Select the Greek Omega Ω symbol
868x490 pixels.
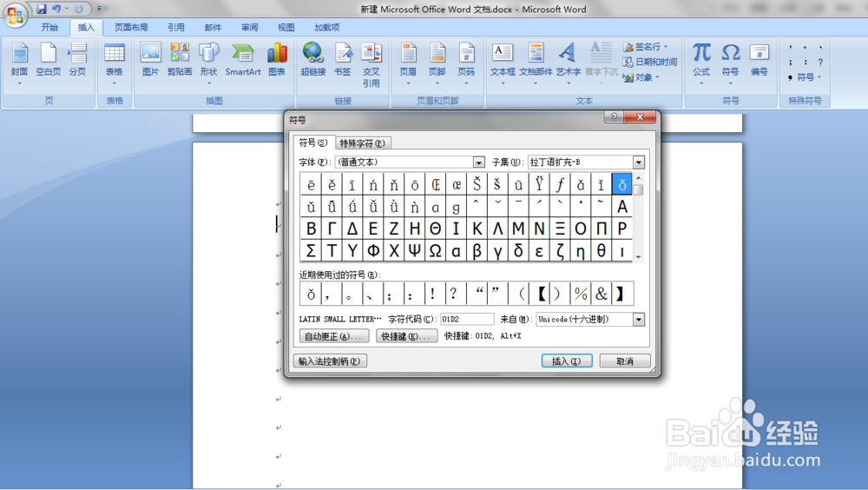pyautogui.click(x=435, y=251)
